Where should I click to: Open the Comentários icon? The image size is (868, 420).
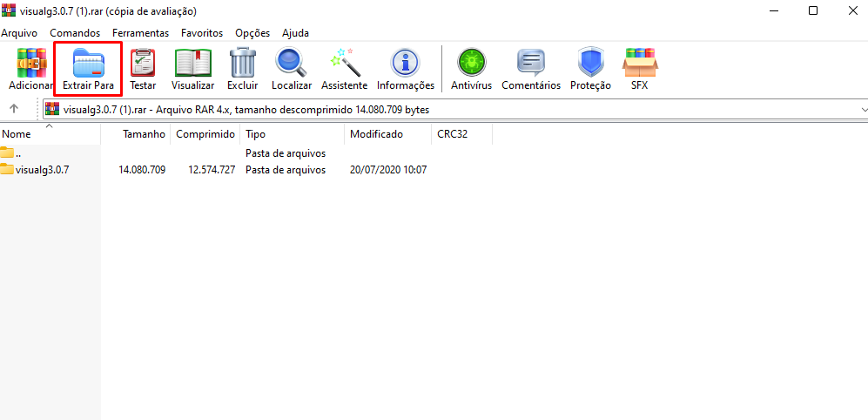pyautogui.click(x=531, y=62)
